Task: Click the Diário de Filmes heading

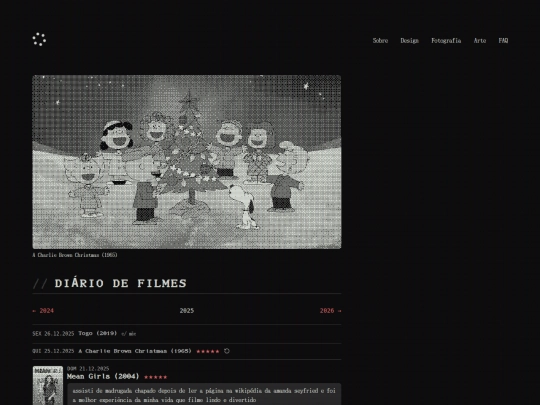Action: click(x=120, y=283)
